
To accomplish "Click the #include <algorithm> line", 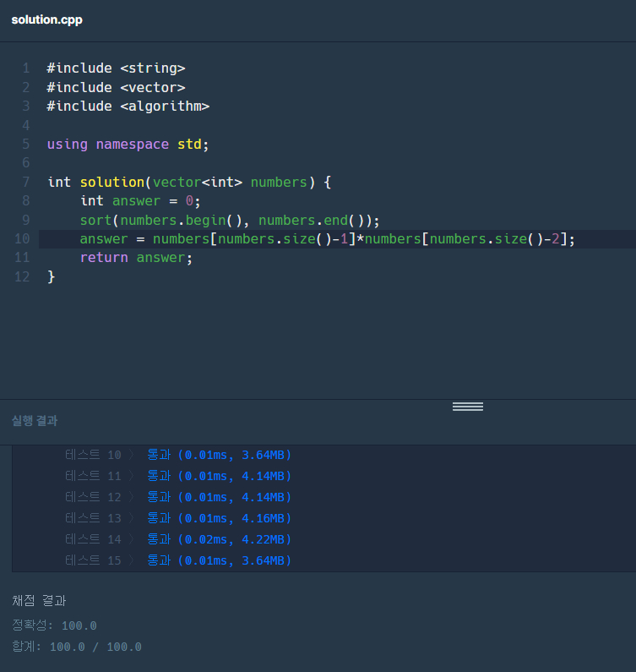I will (x=128, y=107).
